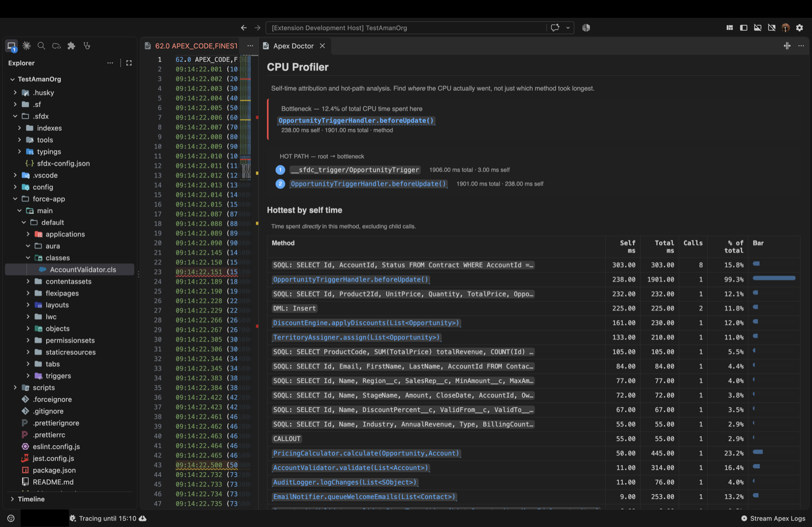Image resolution: width=812 pixels, height=527 pixels.
Task: Click the Explorer panel more actions ellipsis
Action: click(110, 63)
